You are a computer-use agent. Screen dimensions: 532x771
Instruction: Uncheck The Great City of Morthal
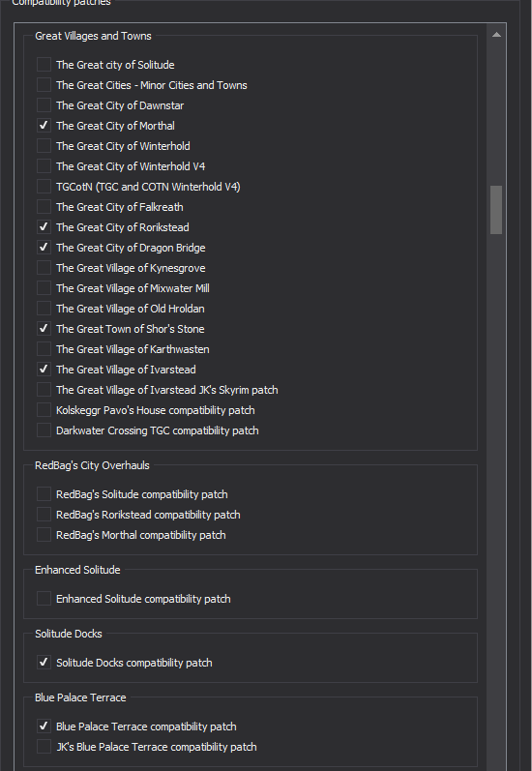coord(44,126)
